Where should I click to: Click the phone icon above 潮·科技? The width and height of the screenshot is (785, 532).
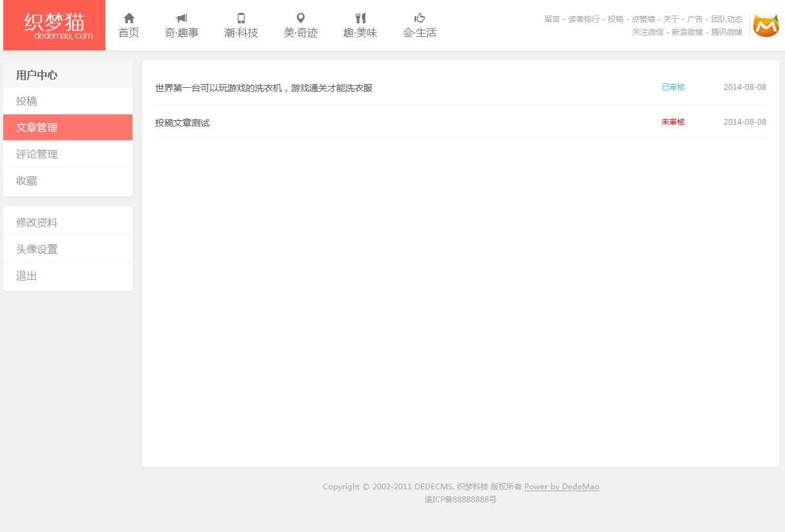pyautogui.click(x=241, y=18)
